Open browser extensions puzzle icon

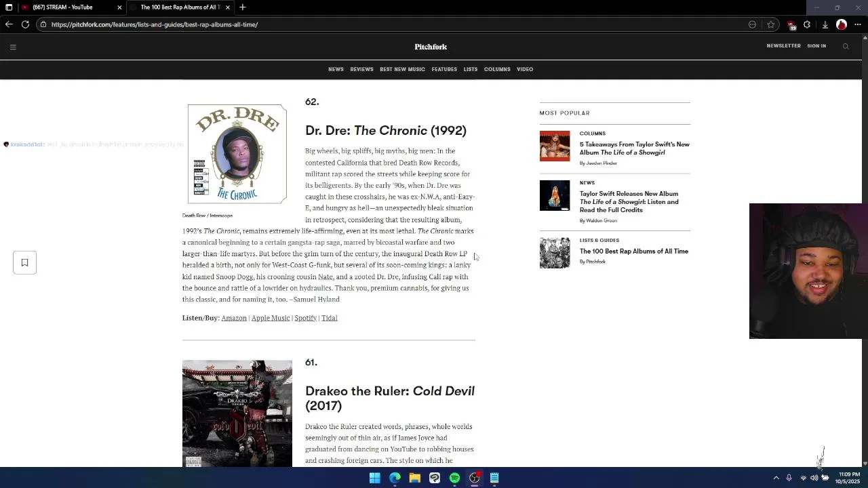(807, 24)
